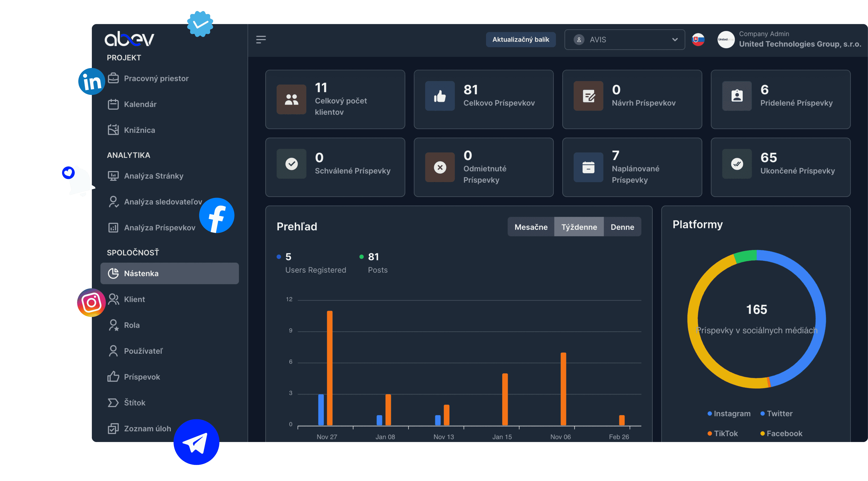The width and height of the screenshot is (868, 481).
Task: Toggle Users Registered series legend
Action: click(311, 263)
